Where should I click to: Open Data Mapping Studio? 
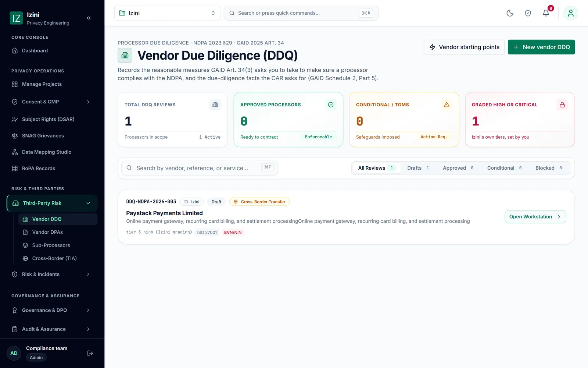click(x=52, y=152)
